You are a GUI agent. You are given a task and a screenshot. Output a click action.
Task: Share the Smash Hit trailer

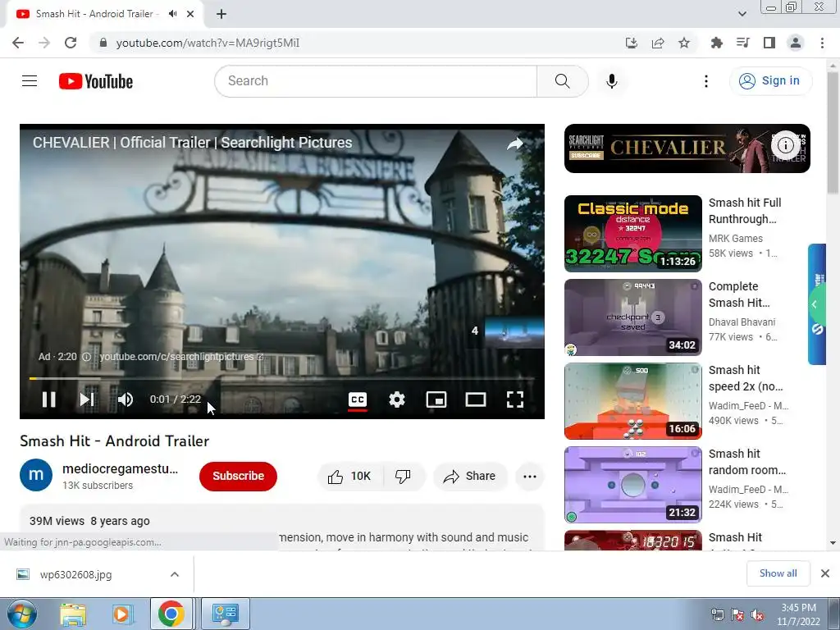click(470, 477)
